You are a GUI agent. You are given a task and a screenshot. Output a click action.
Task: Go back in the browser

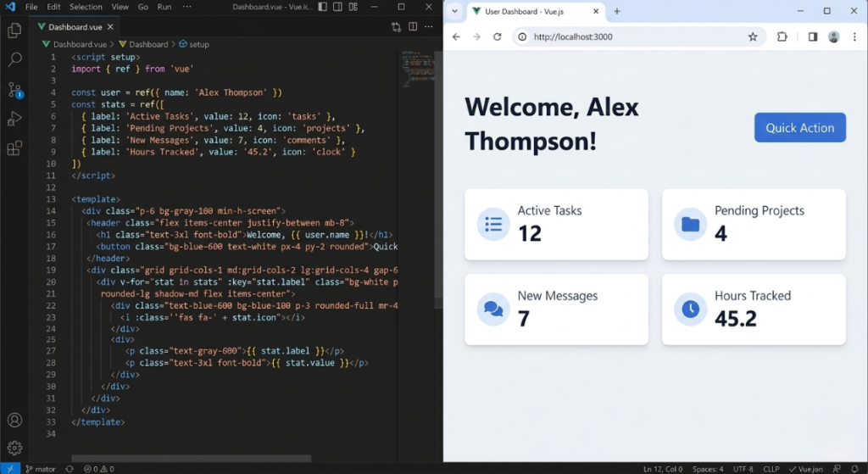(x=455, y=36)
